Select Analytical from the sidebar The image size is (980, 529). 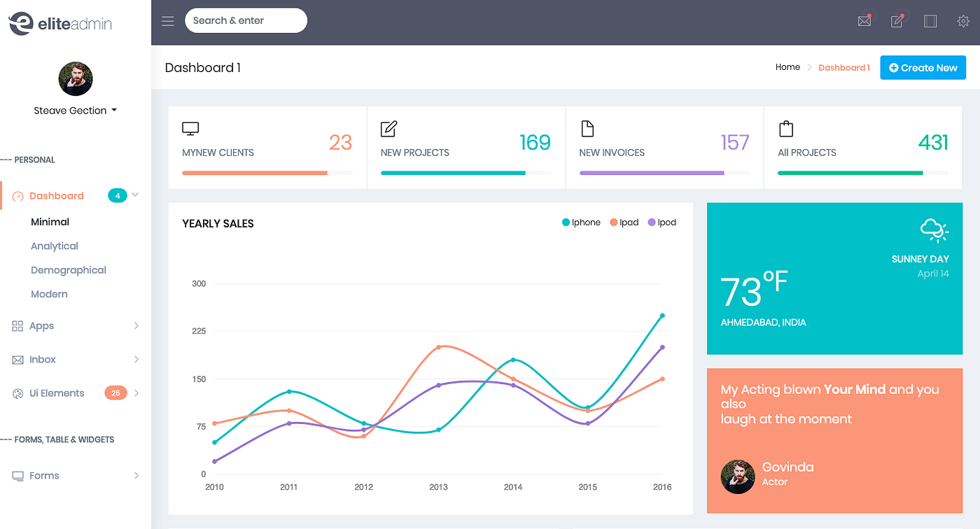(x=54, y=246)
